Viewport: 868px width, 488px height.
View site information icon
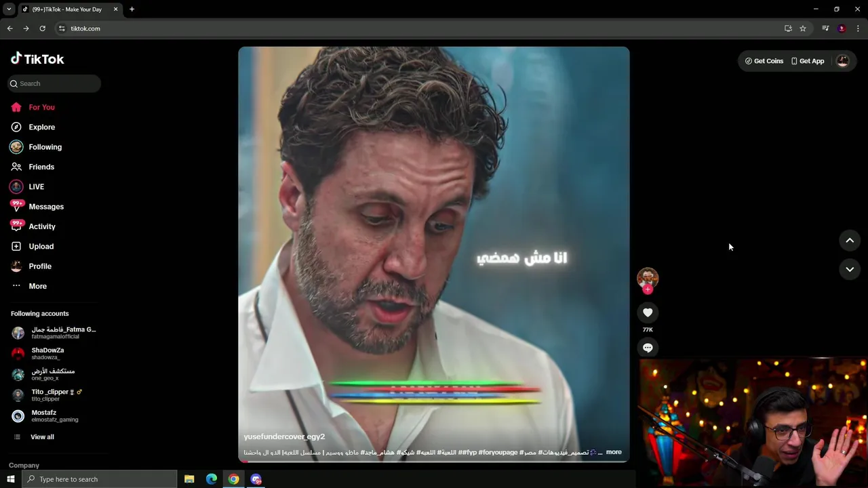62,28
